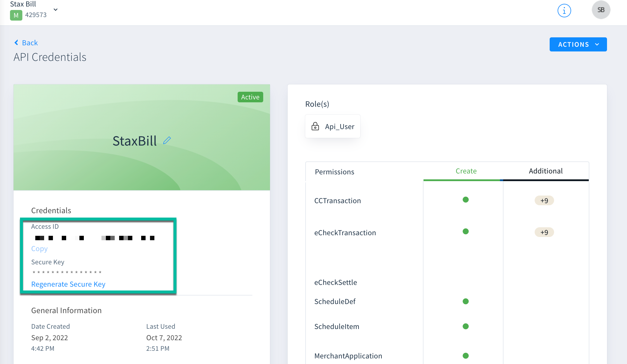
Task: Click the MerchantApplication permission label
Action: pyautogui.click(x=348, y=356)
